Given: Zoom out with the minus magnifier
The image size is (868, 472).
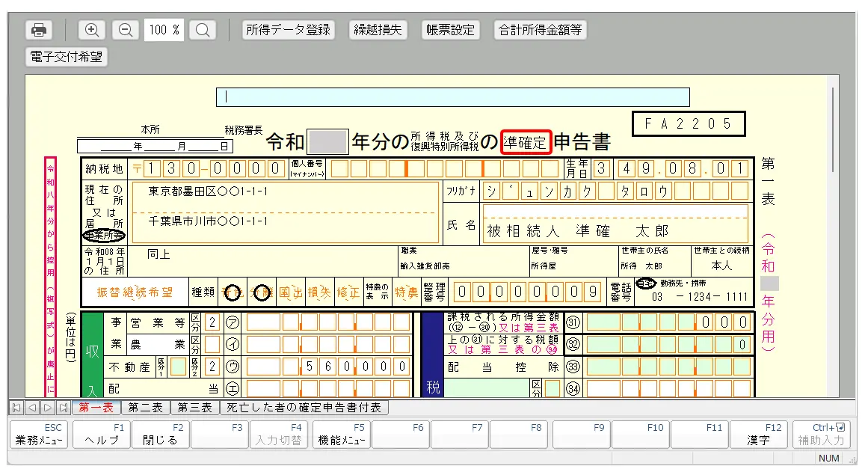Looking at the screenshot, I should 126,30.
